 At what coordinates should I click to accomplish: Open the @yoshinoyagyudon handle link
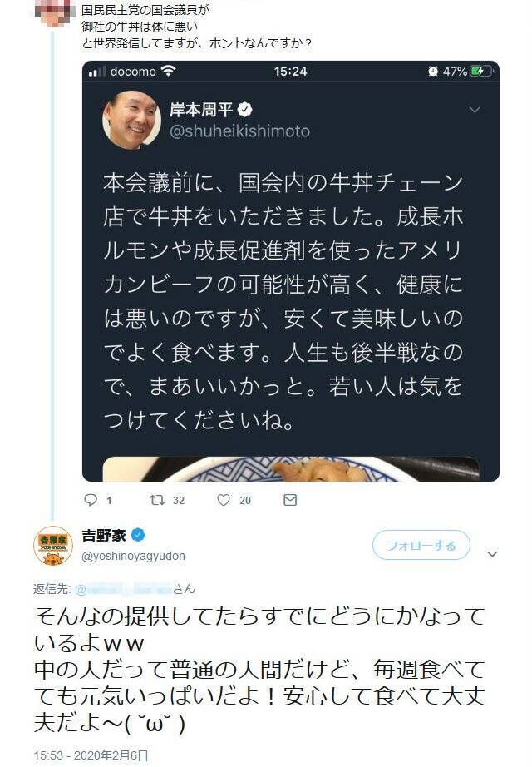pyautogui.click(x=132, y=555)
